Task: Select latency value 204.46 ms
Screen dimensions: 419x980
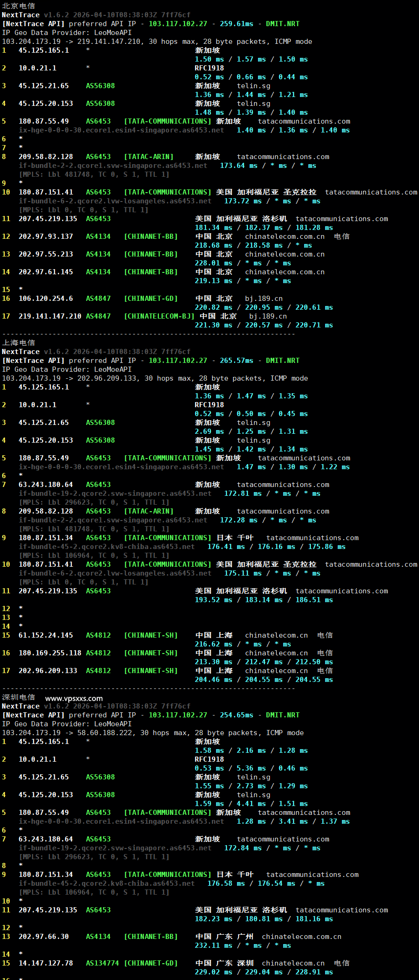Action: point(213,680)
